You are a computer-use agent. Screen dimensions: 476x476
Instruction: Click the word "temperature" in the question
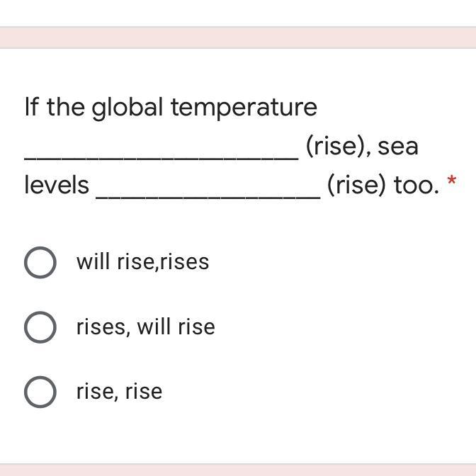[x=244, y=108]
